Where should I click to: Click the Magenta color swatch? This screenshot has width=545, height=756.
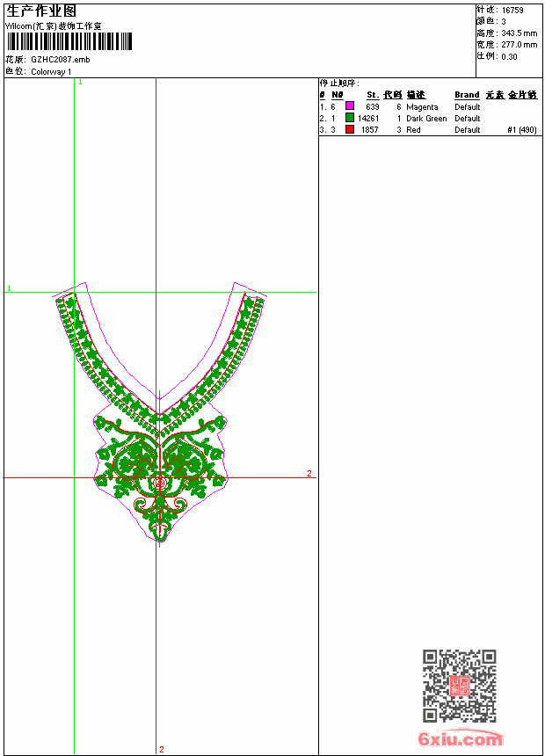[350, 105]
